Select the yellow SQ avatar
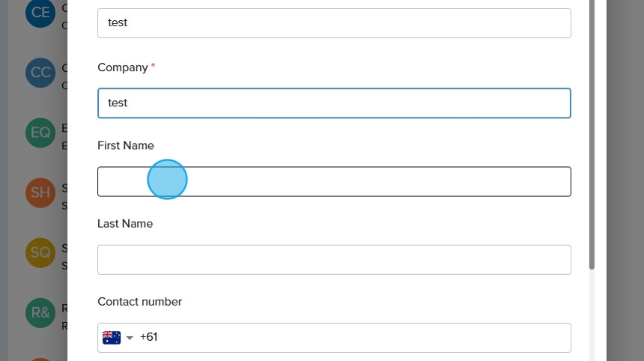The height and width of the screenshot is (361, 644). 40,253
